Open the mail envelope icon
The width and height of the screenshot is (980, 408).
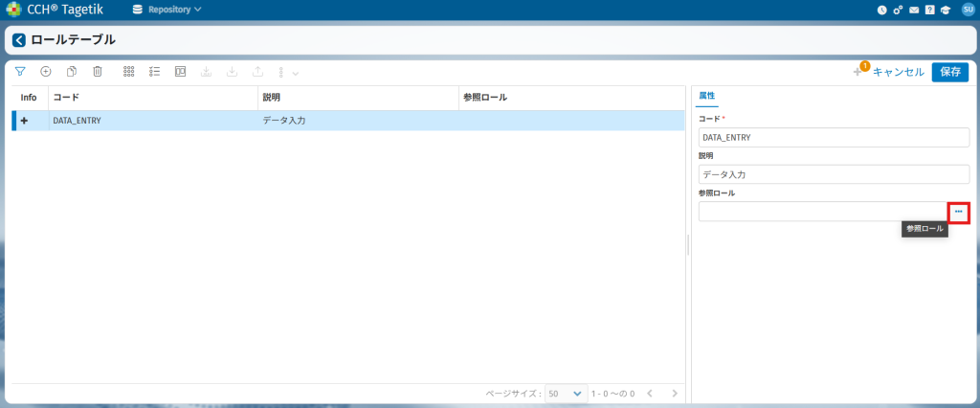point(914,10)
